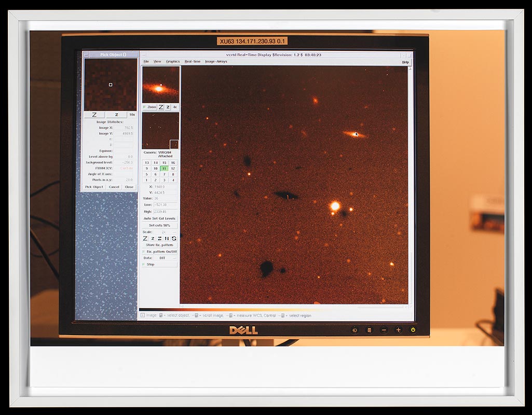The image size is (532, 415).
Task: Click the large Z zoom-in icon beside the Zoom checkbox
Action: coord(161,107)
